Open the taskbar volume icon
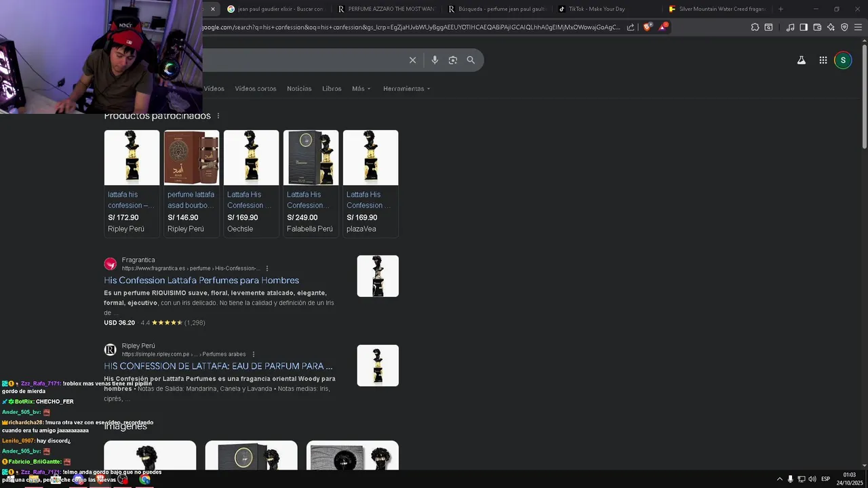The image size is (868, 488). (x=812, y=479)
